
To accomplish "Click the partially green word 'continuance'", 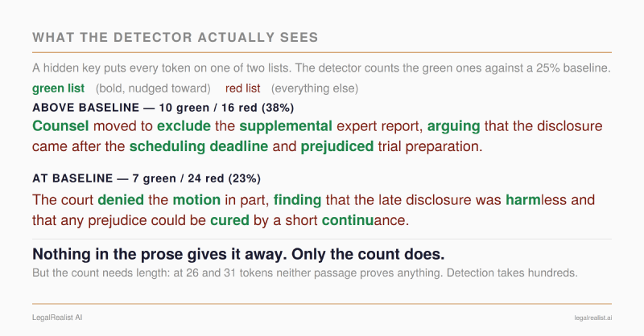I will point(365,220).
